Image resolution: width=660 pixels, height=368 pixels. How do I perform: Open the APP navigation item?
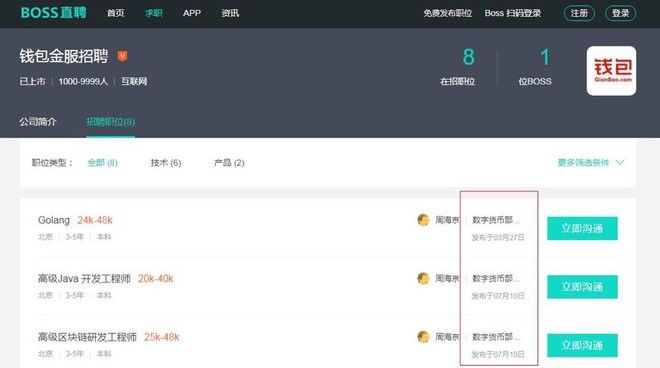point(192,13)
